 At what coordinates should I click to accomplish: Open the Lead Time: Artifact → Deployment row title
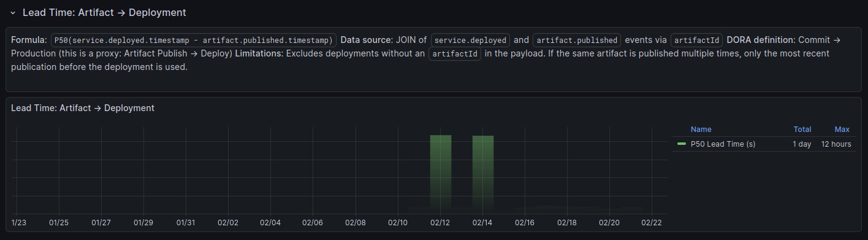coord(104,12)
